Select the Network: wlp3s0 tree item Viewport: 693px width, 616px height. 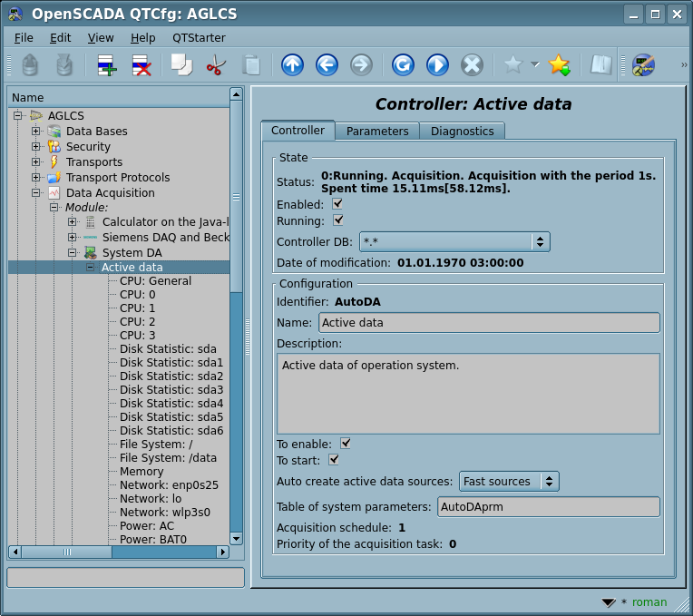click(165, 513)
